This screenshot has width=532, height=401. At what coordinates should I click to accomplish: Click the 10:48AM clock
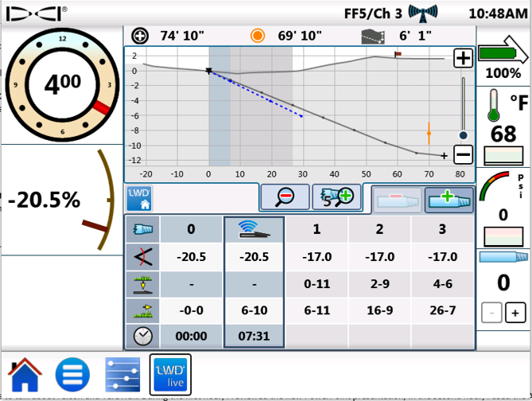(498, 14)
